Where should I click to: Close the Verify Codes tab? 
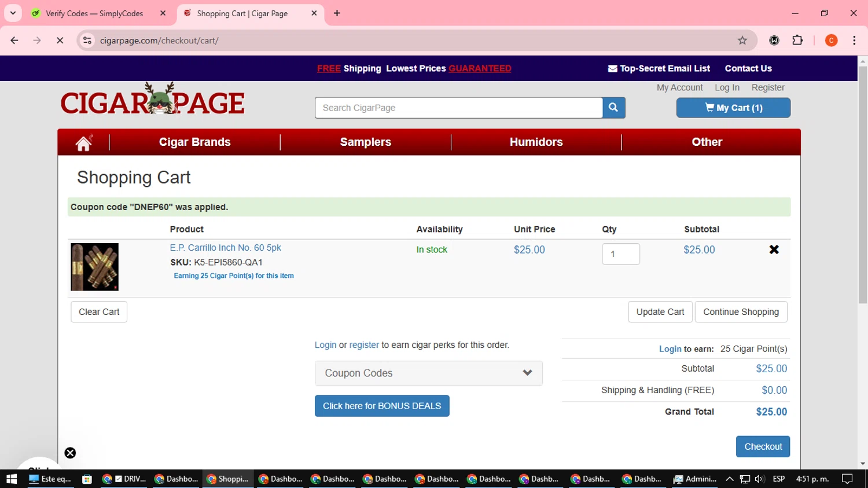(163, 13)
